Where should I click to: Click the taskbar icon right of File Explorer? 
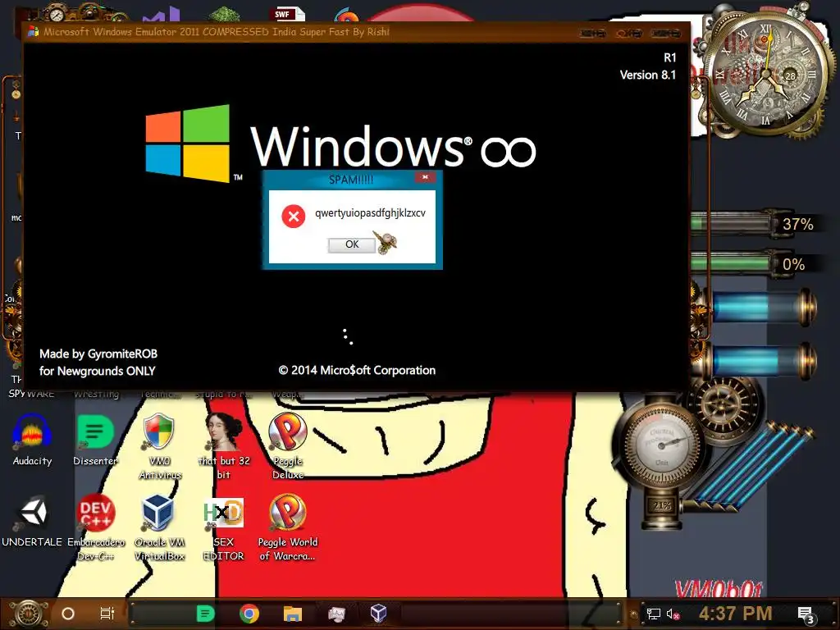(336, 614)
